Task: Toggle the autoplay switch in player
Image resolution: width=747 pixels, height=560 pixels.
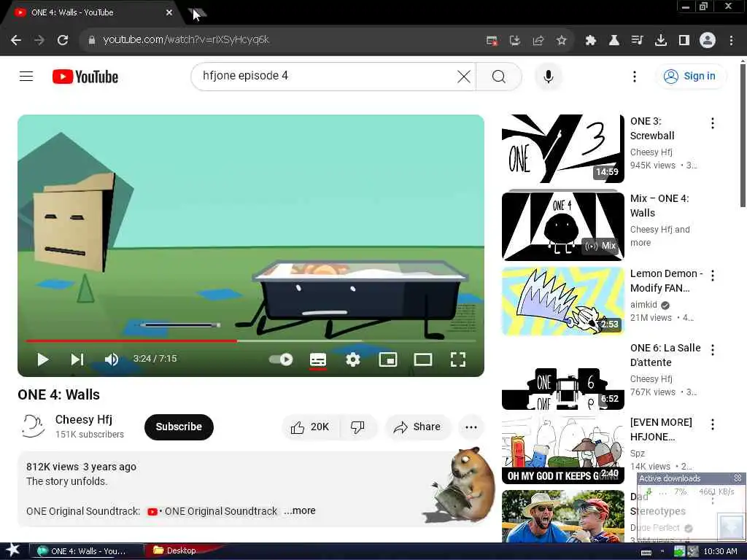Action: click(x=281, y=359)
